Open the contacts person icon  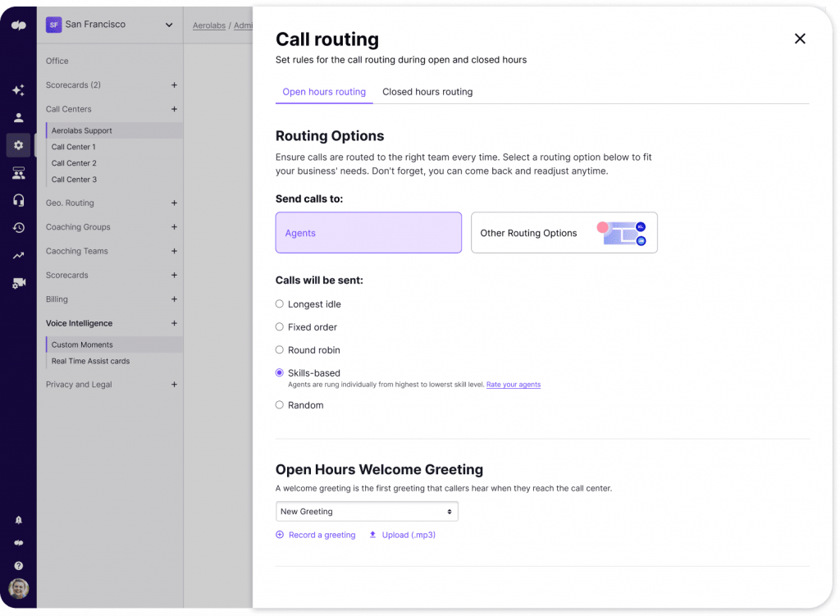tap(17, 117)
